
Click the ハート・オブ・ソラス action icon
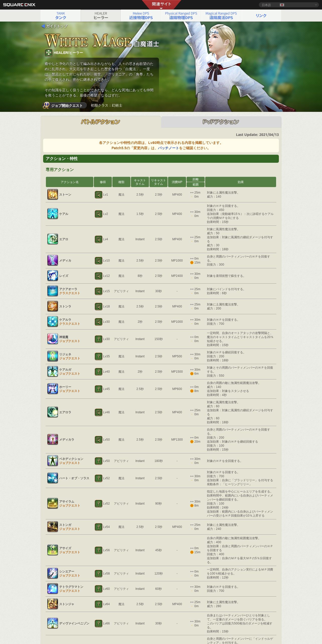point(53,478)
